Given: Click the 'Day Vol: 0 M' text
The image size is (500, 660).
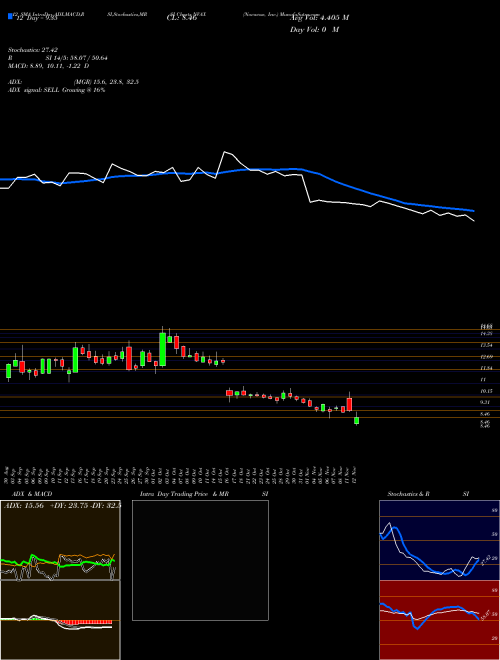Looking at the screenshot, I should coord(314,30).
